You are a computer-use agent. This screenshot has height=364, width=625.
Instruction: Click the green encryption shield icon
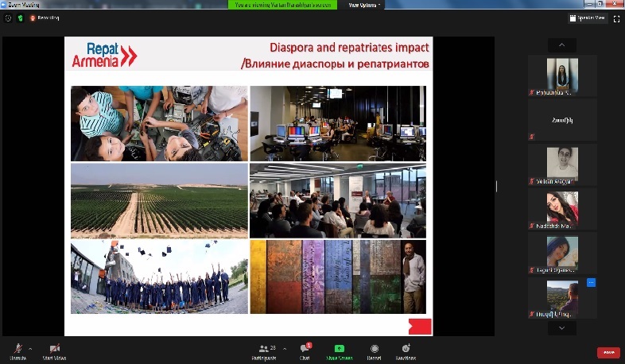pos(20,17)
